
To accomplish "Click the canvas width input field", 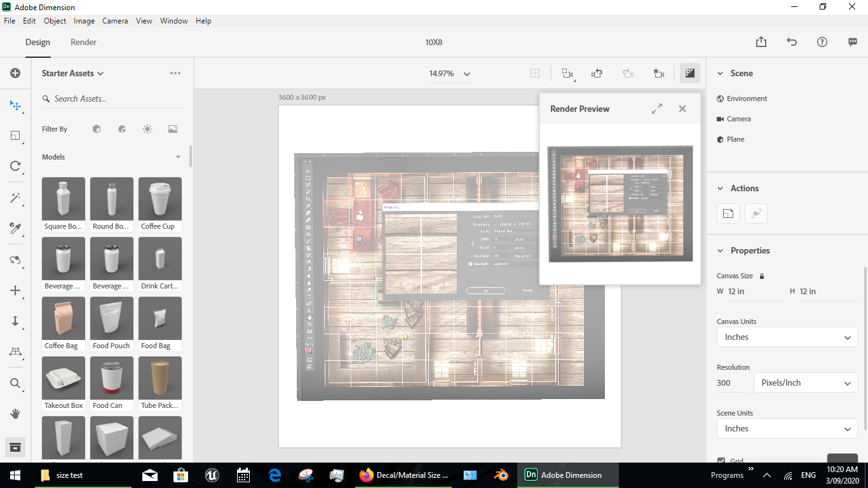I will tap(756, 291).
